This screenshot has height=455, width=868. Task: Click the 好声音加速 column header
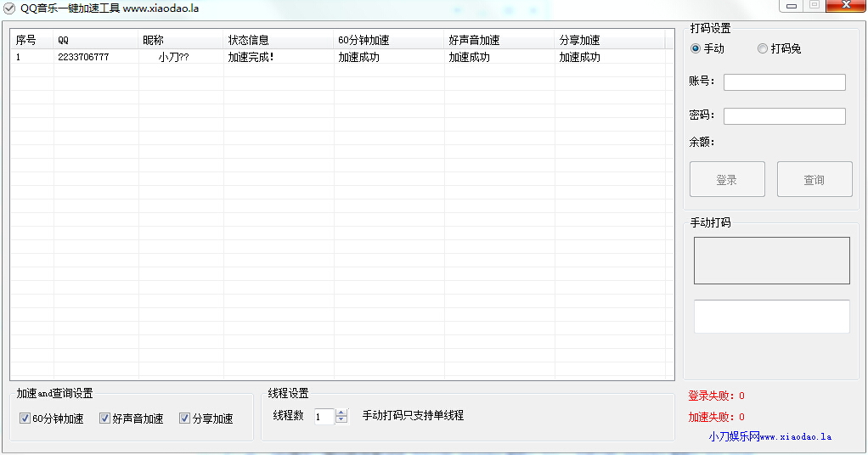click(499, 40)
